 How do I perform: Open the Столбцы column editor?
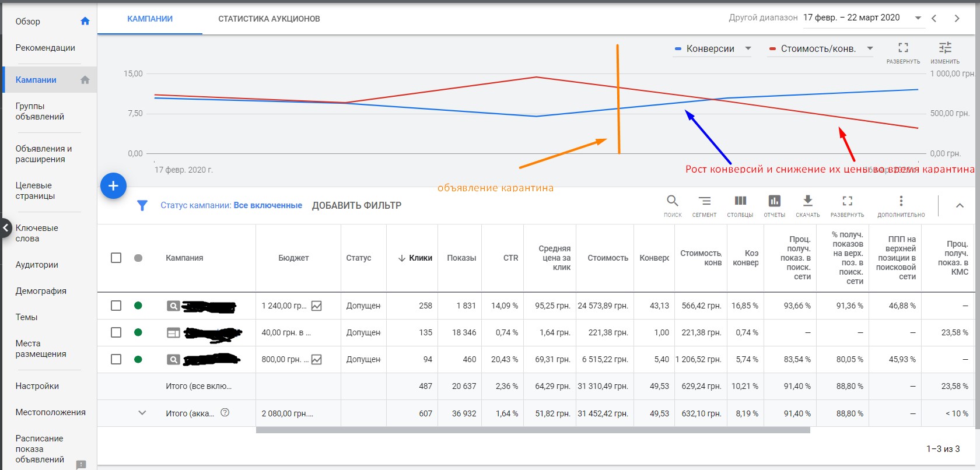pos(740,201)
